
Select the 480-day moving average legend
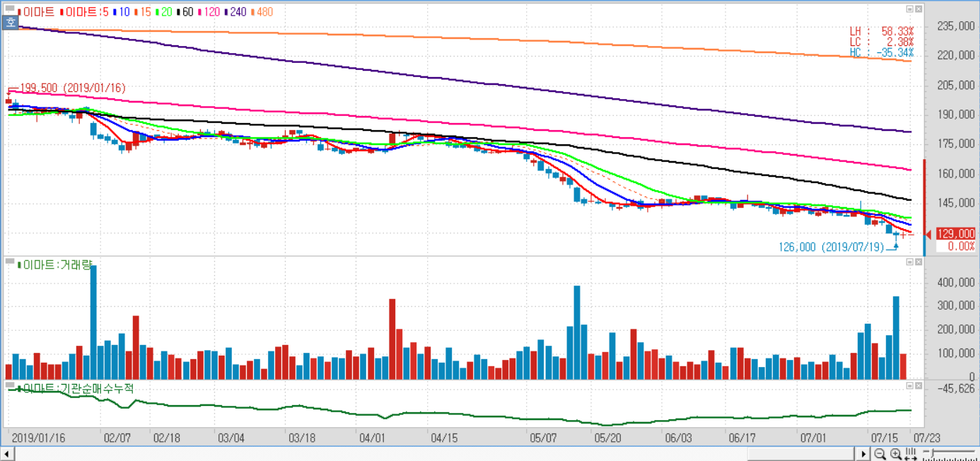point(261,12)
